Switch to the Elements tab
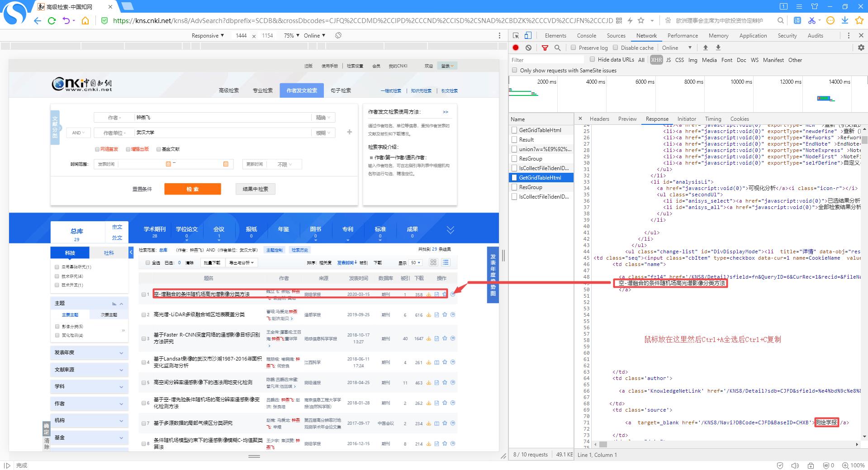This screenshot has width=868, height=470. coord(555,35)
